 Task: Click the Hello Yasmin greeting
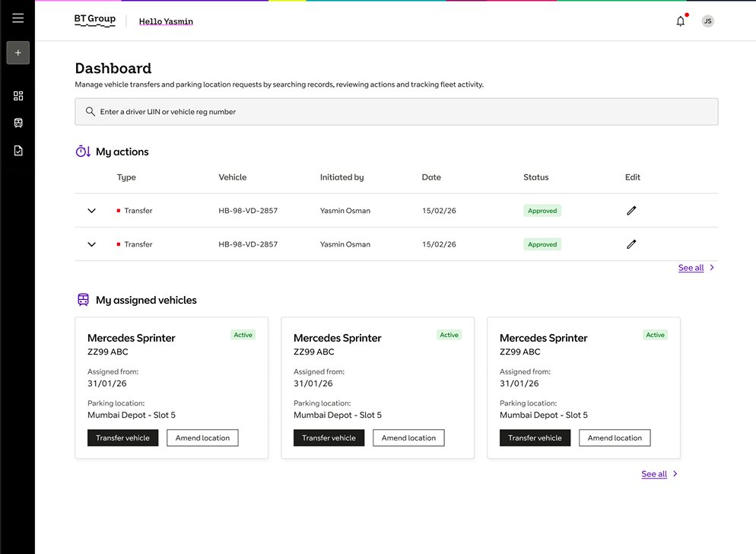pos(166,21)
